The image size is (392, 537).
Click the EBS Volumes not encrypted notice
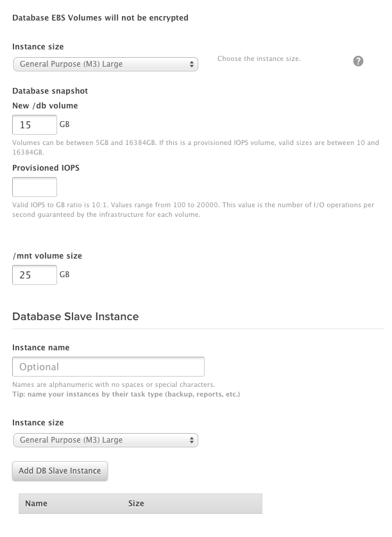100,18
